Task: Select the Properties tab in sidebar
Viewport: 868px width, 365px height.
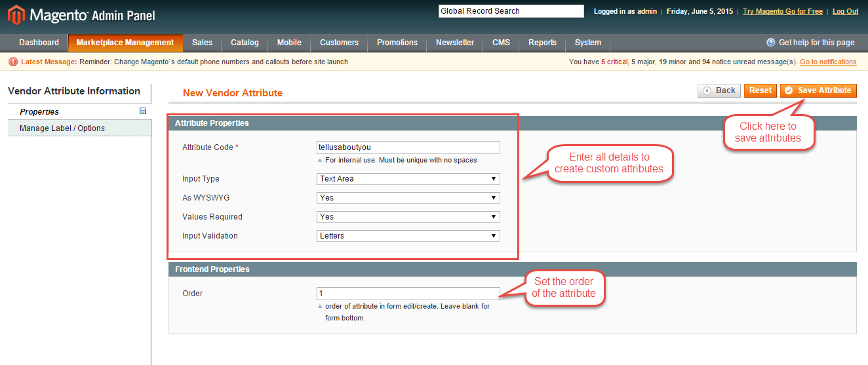Action: (79, 112)
